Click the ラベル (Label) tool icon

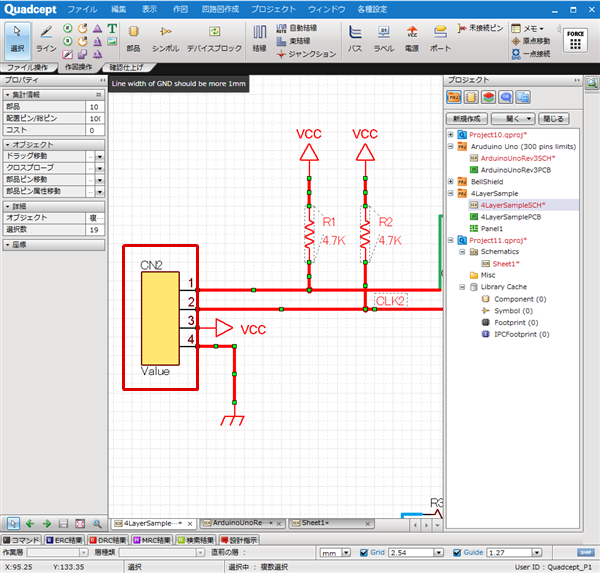tap(384, 38)
